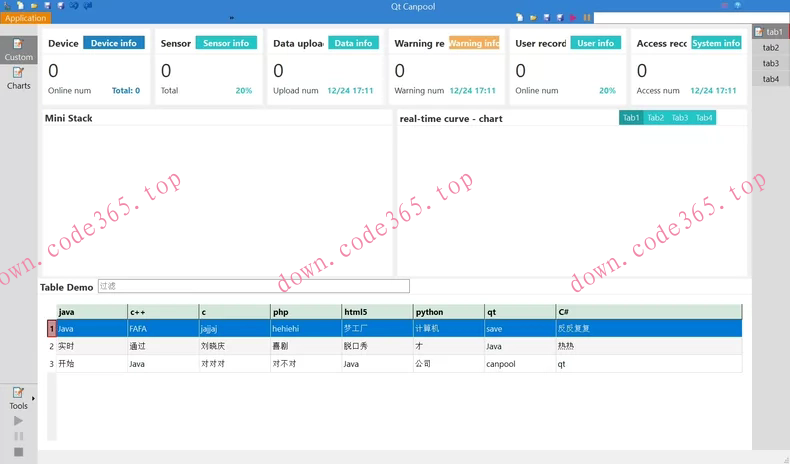Click the orange pause icon in top toolbar
Image resolution: width=790 pixels, height=464 pixels.
click(587, 18)
